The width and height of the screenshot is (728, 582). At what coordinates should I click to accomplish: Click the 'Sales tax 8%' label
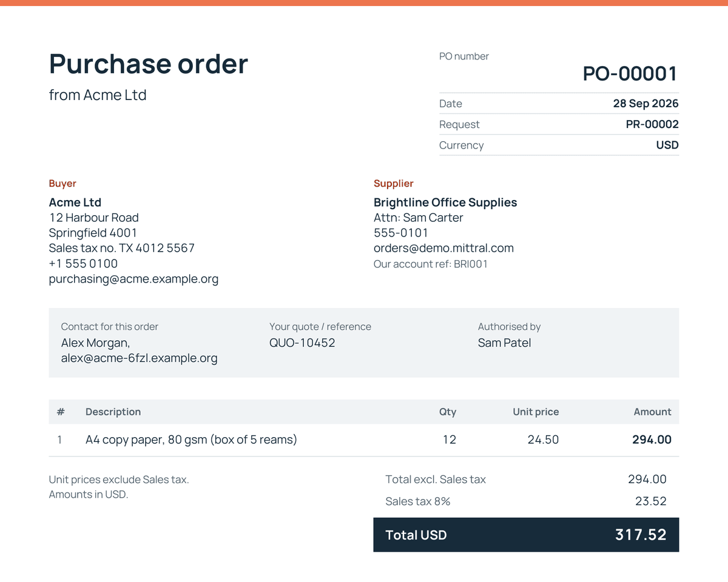click(x=418, y=501)
